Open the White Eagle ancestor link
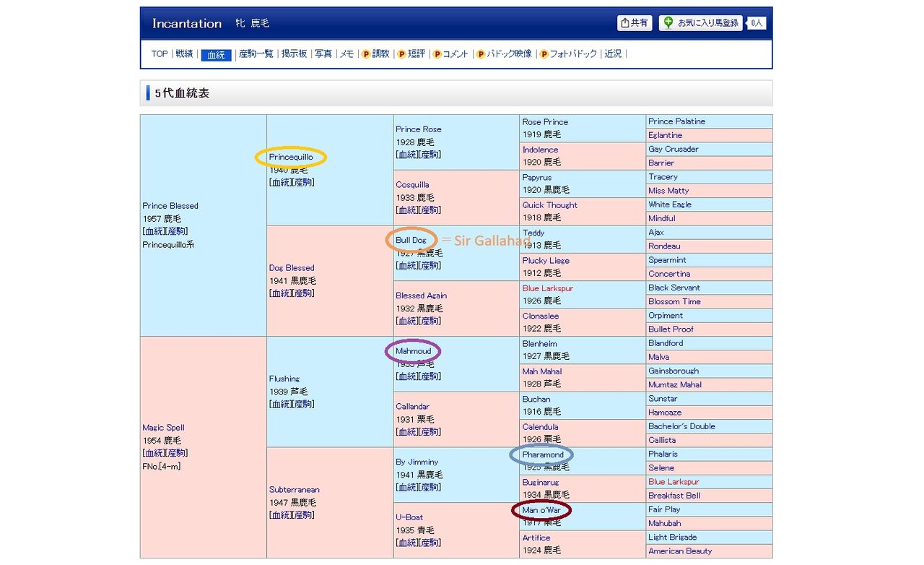The image size is (924, 565). [670, 205]
